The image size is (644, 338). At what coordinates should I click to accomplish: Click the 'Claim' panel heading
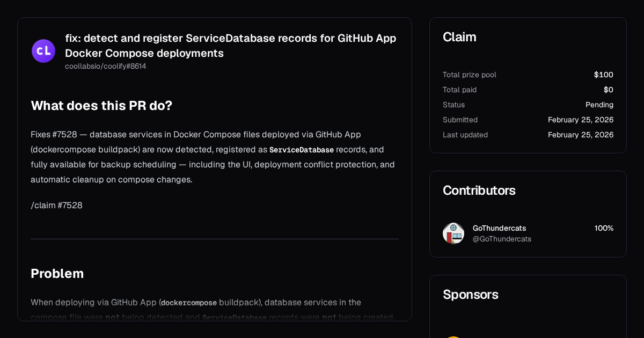point(459,37)
